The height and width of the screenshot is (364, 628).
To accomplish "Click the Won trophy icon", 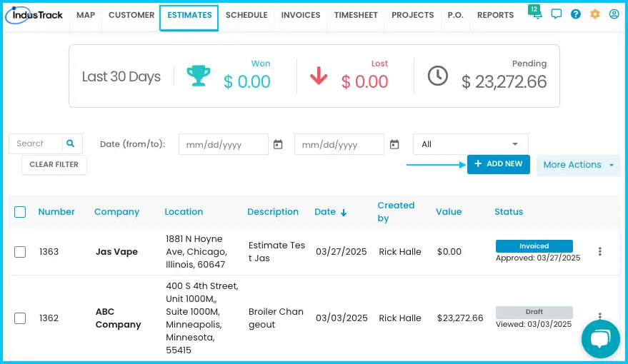I will (x=198, y=76).
